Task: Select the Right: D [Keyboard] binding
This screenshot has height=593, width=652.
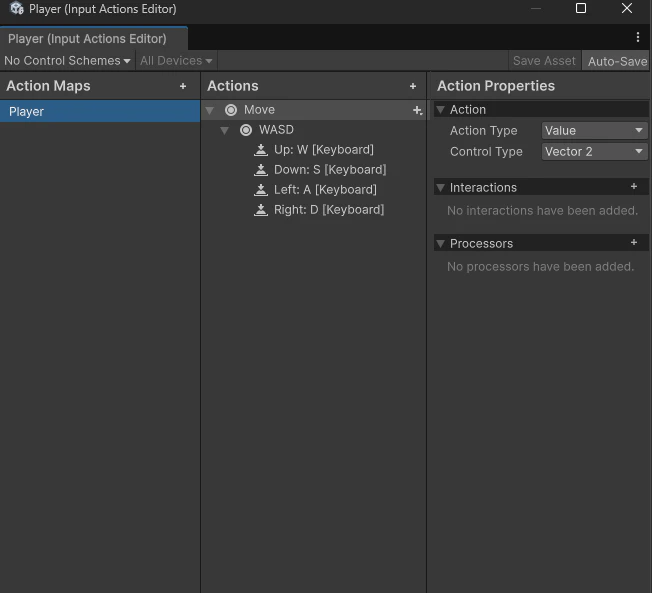Action: 314,210
